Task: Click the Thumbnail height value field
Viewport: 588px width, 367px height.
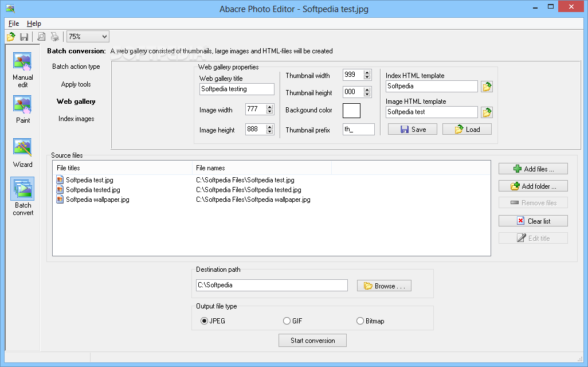Action: 353,92
